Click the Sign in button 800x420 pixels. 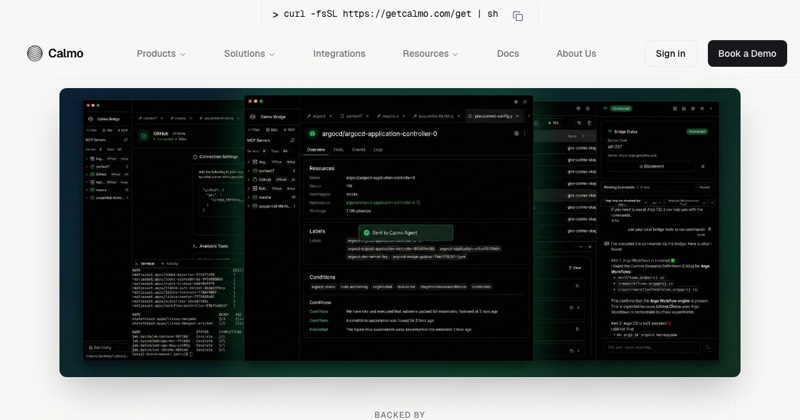click(x=670, y=54)
